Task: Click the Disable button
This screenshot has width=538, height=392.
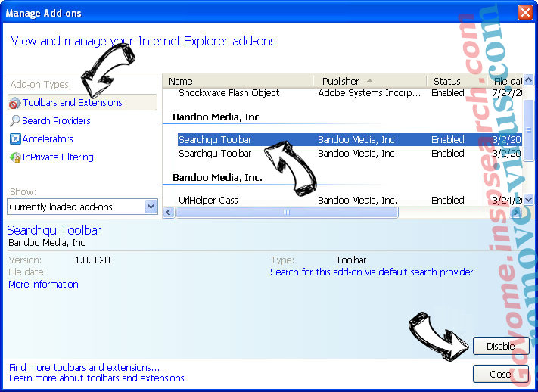Action: click(x=501, y=346)
